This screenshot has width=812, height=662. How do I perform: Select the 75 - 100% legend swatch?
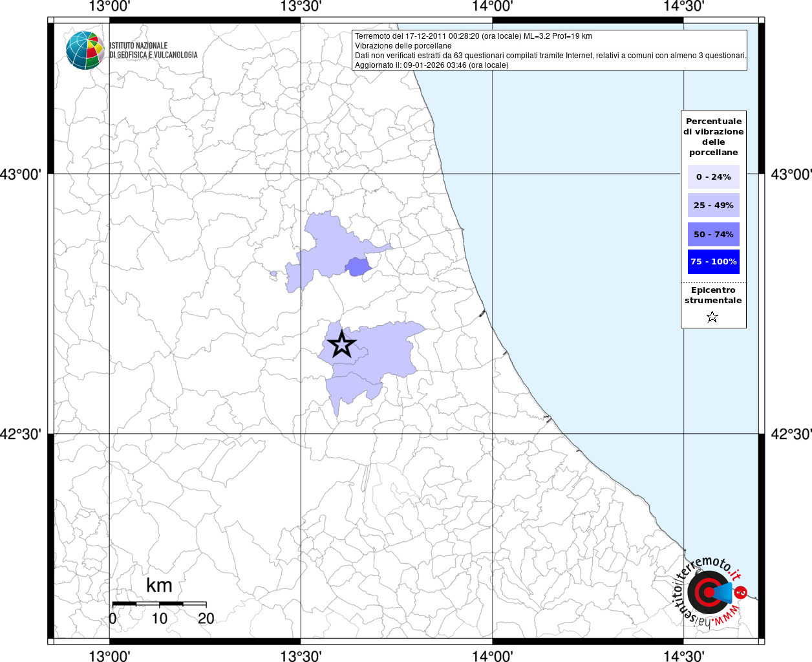tap(714, 262)
